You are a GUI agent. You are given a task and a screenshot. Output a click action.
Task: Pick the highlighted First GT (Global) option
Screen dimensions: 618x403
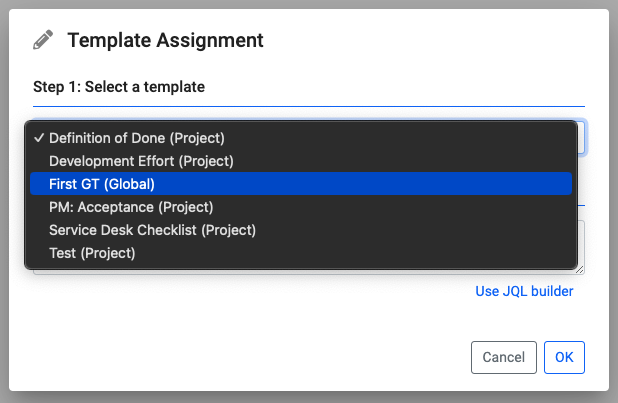pyautogui.click(x=102, y=184)
